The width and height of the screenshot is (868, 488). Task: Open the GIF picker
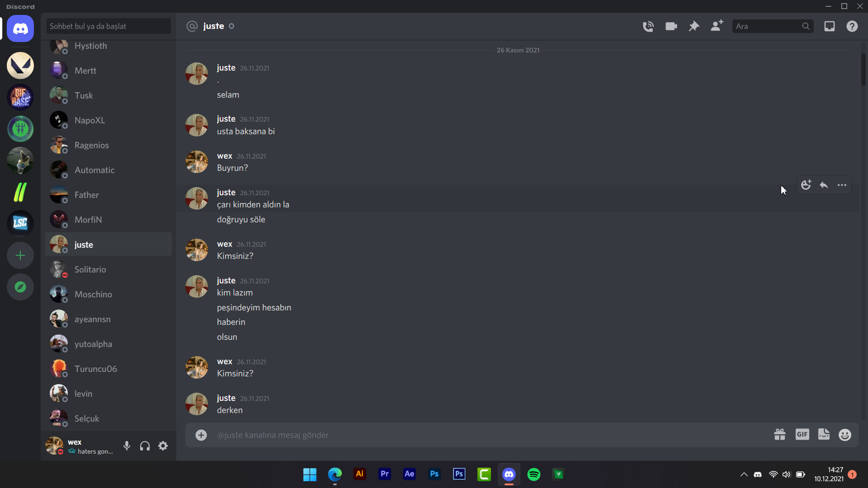point(802,435)
